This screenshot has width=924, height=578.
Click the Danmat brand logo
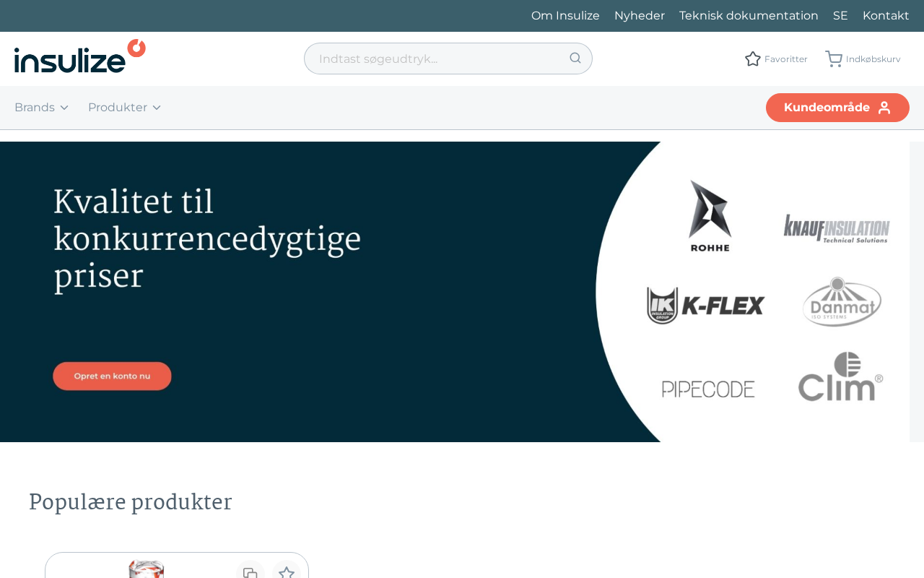(x=842, y=301)
